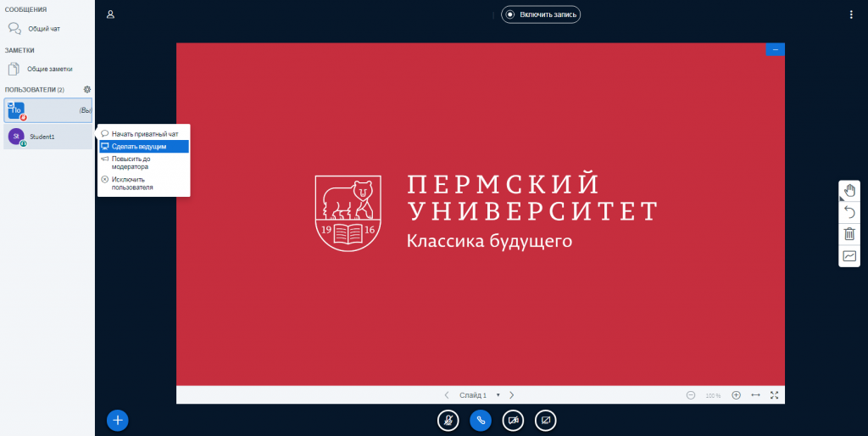Choose Начать приватный чат menu entry

pyautogui.click(x=144, y=133)
